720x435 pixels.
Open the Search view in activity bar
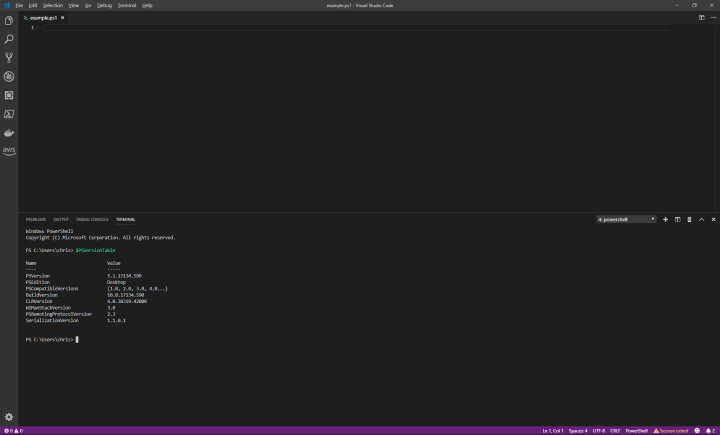[9, 39]
